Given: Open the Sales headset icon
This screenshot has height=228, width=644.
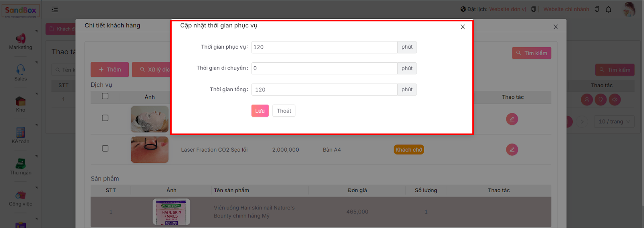Looking at the screenshot, I should pos(21,70).
